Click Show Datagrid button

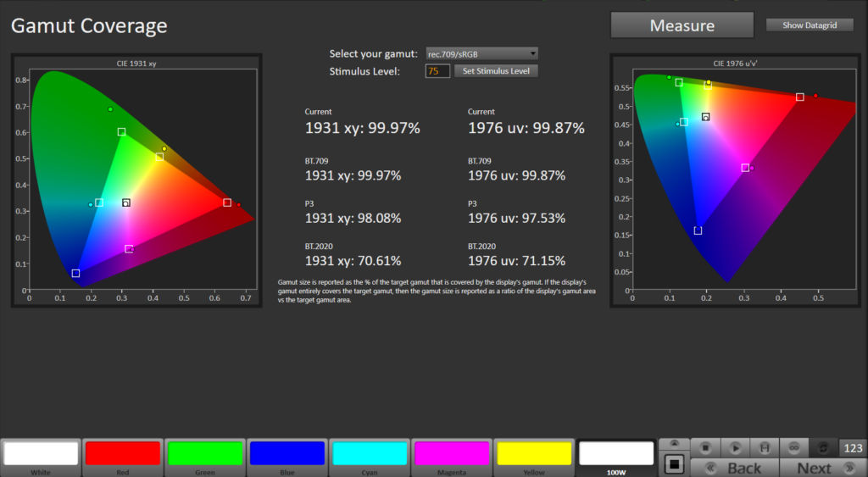click(810, 25)
